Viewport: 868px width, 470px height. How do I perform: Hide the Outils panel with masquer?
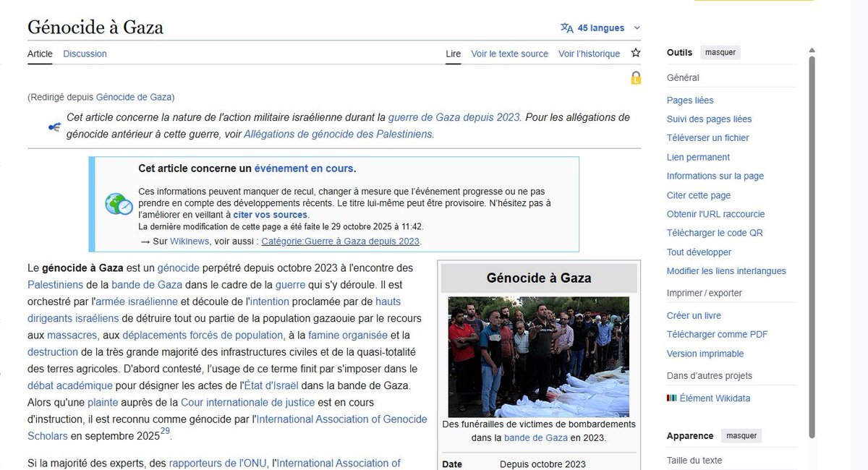click(720, 52)
